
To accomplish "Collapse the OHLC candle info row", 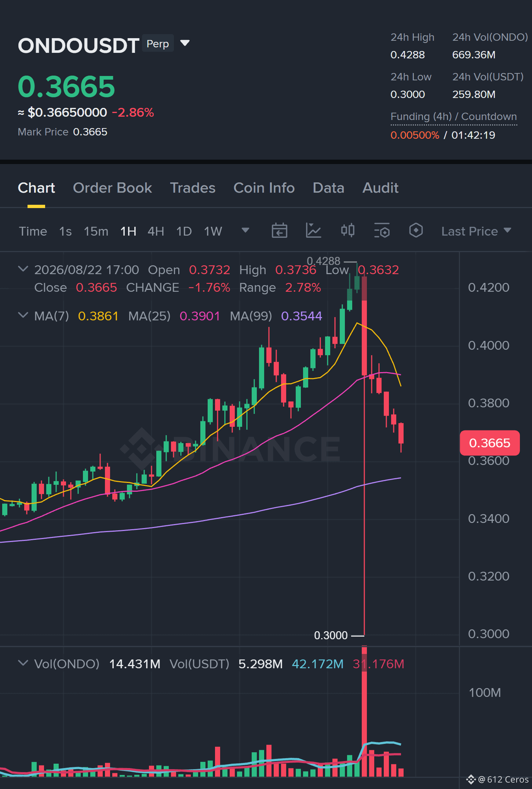I will [23, 269].
